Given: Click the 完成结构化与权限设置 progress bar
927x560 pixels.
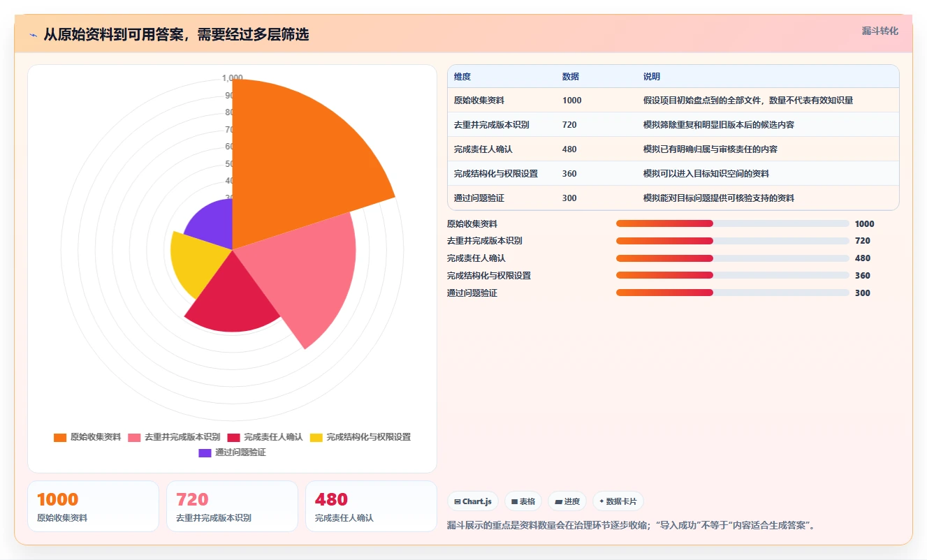Looking at the screenshot, I should [x=733, y=275].
